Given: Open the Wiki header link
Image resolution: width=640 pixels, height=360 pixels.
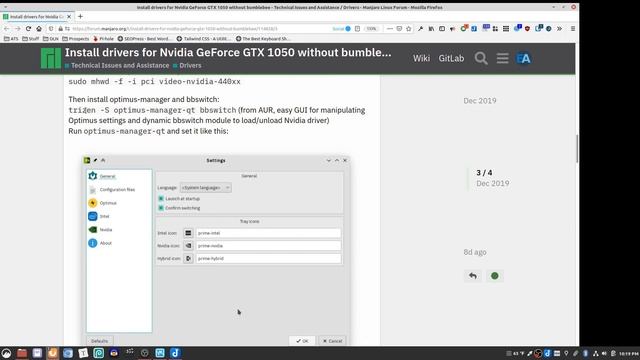Looking at the screenshot, I should (x=421, y=58).
